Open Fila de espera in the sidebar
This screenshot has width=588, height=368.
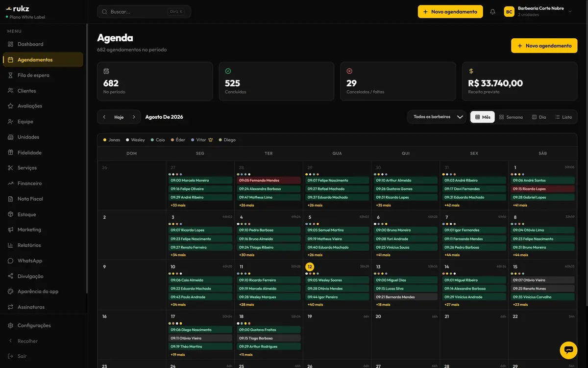[x=43, y=75]
